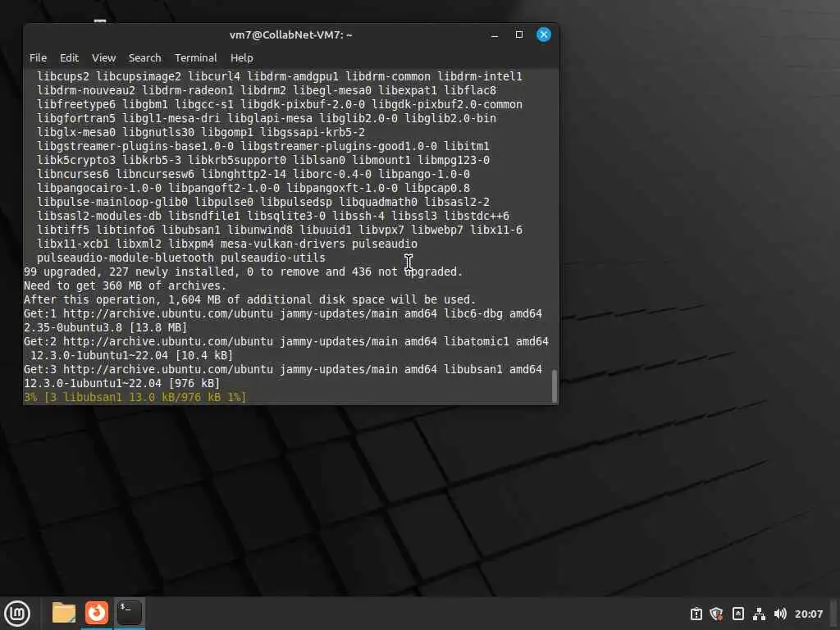Open the update manager shield icon
840x630 pixels.
tap(716, 614)
